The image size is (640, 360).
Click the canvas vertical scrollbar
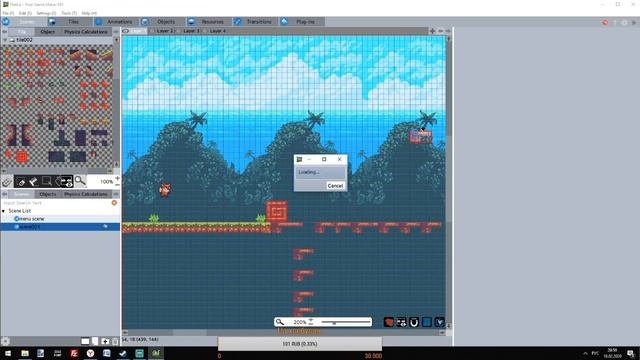449,182
